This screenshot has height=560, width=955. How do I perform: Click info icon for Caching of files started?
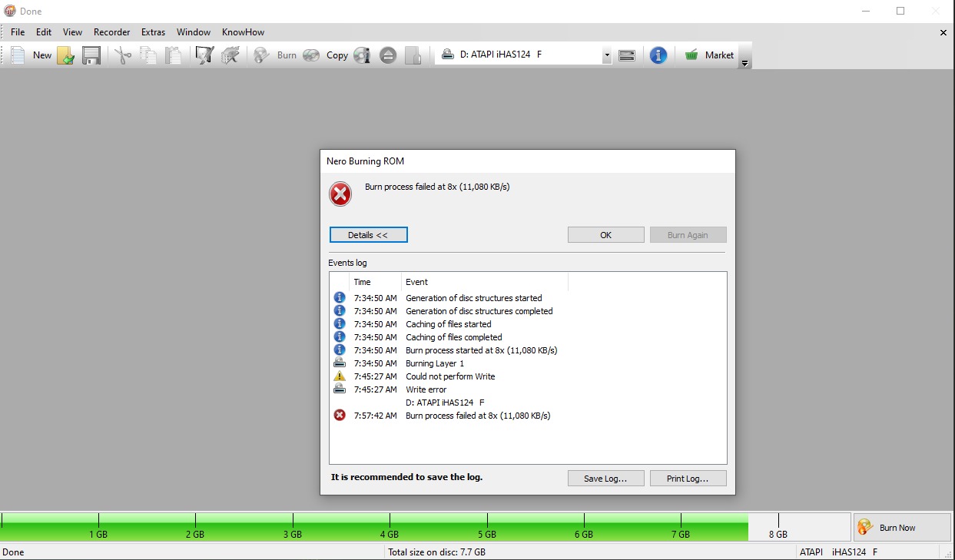pyautogui.click(x=340, y=323)
